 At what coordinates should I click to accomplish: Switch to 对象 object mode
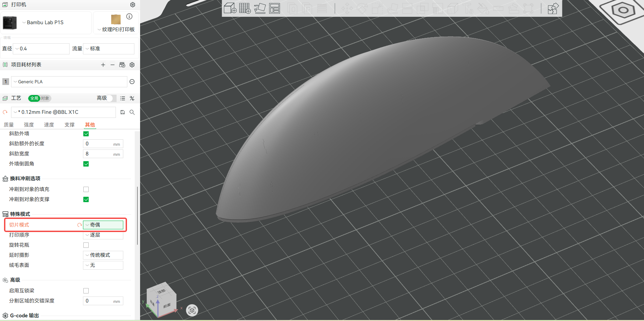pos(45,98)
